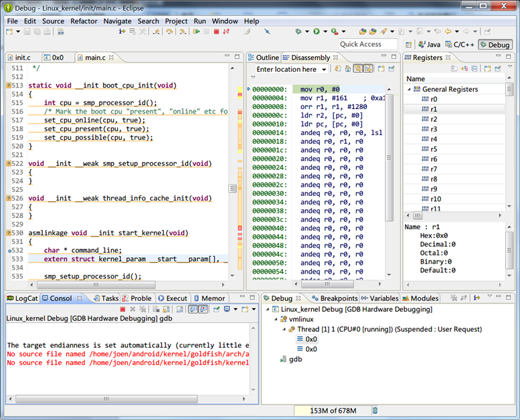Click the Open Perspective icon
The image size is (520, 420).
coord(408,45)
